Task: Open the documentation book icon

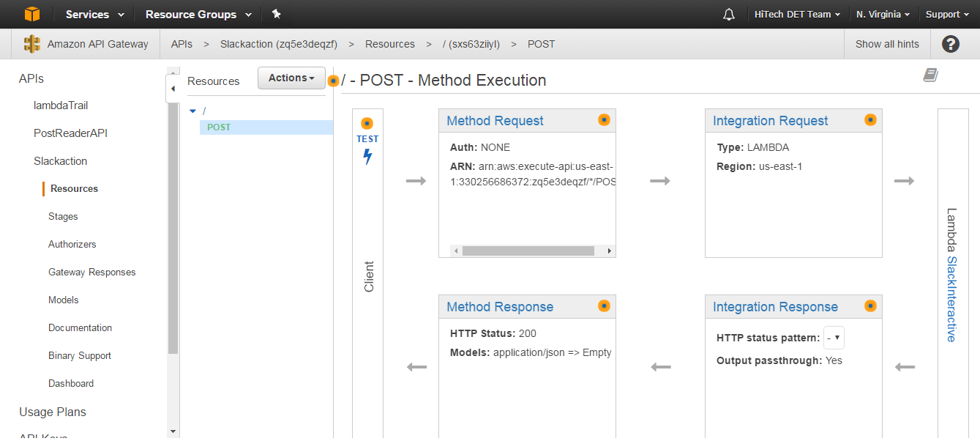Action: tap(930, 75)
